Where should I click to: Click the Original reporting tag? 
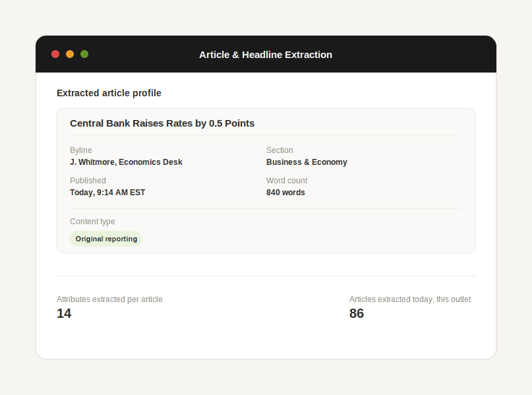pyautogui.click(x=106, y=239)
